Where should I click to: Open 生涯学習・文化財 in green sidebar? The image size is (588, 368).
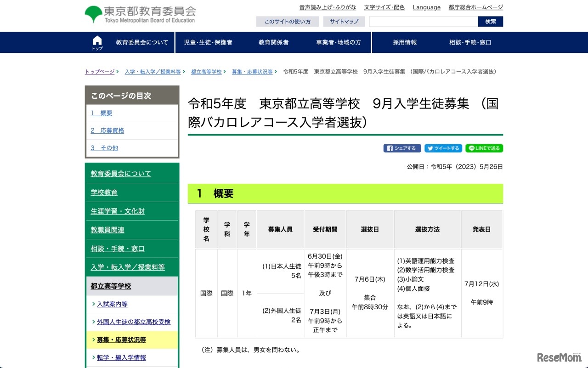pyautogui.click(x=118, y=211)
